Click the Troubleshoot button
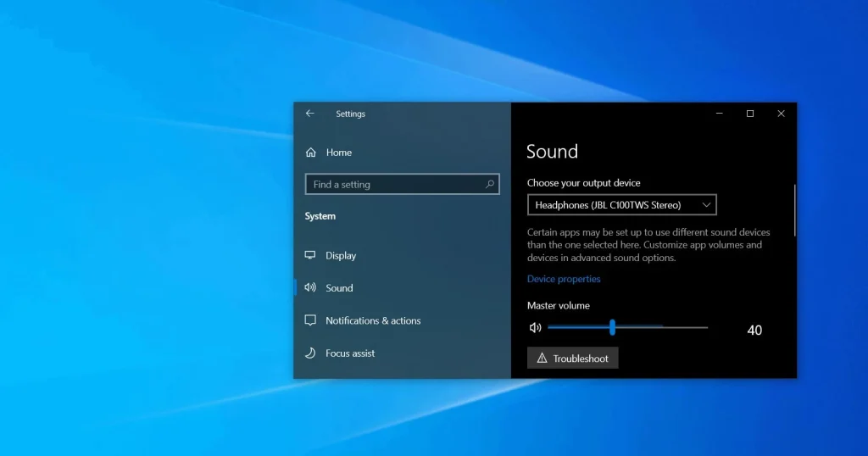Viewport: 868px width, 456px height. point(572,358)
